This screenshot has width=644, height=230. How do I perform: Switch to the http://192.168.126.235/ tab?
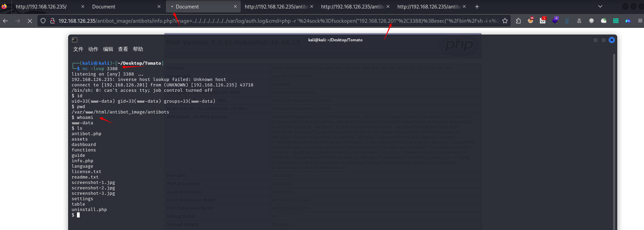coord(50,6)
